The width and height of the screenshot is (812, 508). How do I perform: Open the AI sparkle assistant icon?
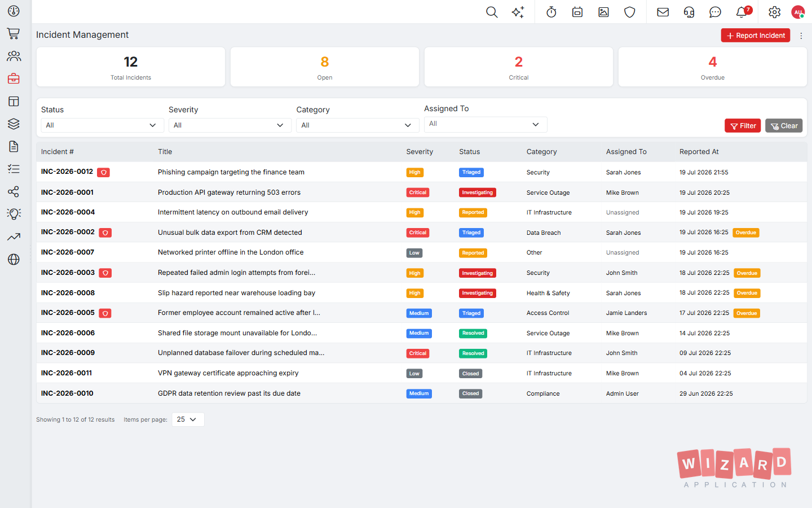[x=518, y=12]
